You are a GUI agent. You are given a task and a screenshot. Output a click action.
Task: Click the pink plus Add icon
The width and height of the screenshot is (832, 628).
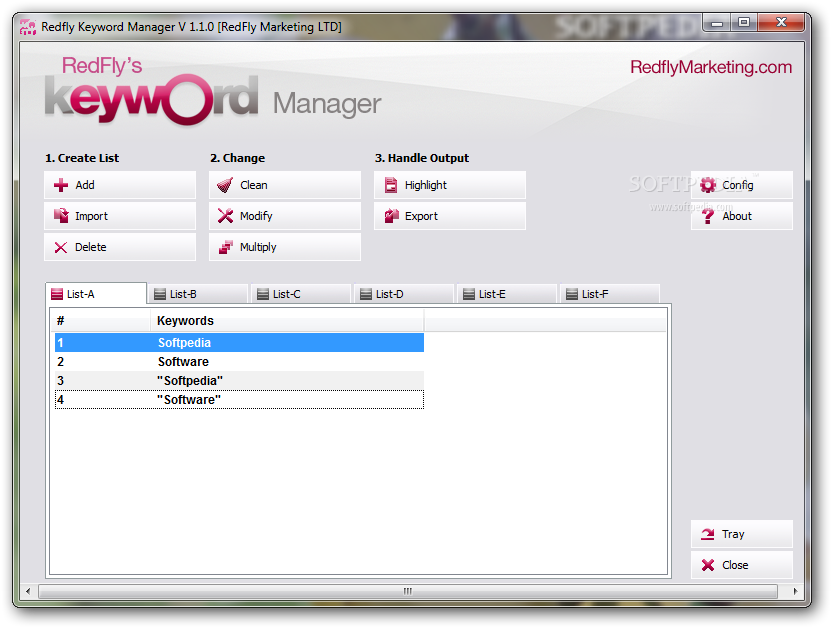pos(61,185)
